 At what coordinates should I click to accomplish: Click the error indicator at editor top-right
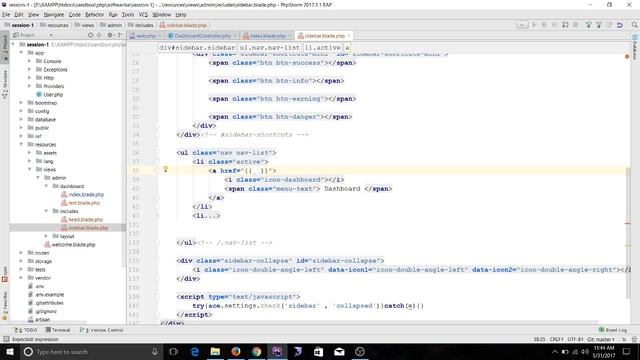pyautogui.click(x=627, y=56)
